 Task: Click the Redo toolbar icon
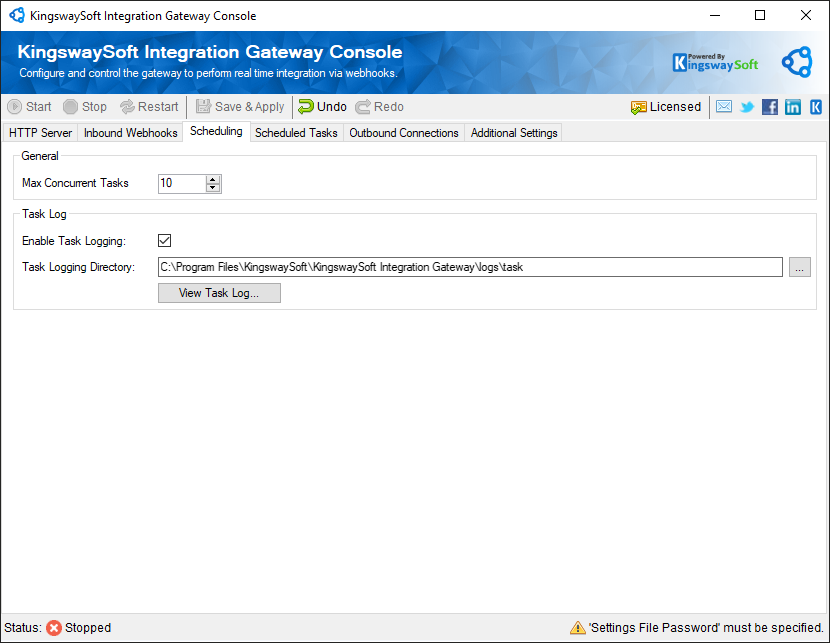[x=363, y=107]
